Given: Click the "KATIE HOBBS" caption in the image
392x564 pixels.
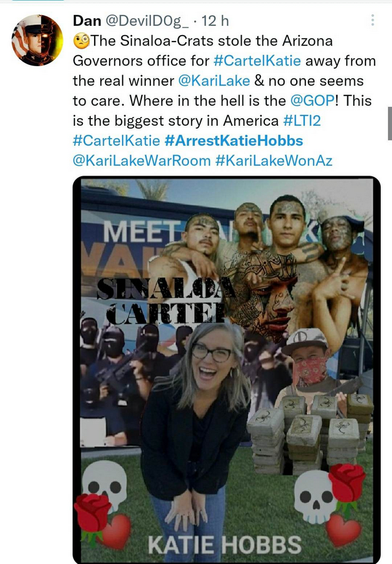Looking at the screenshot, I should coord(224,544).
